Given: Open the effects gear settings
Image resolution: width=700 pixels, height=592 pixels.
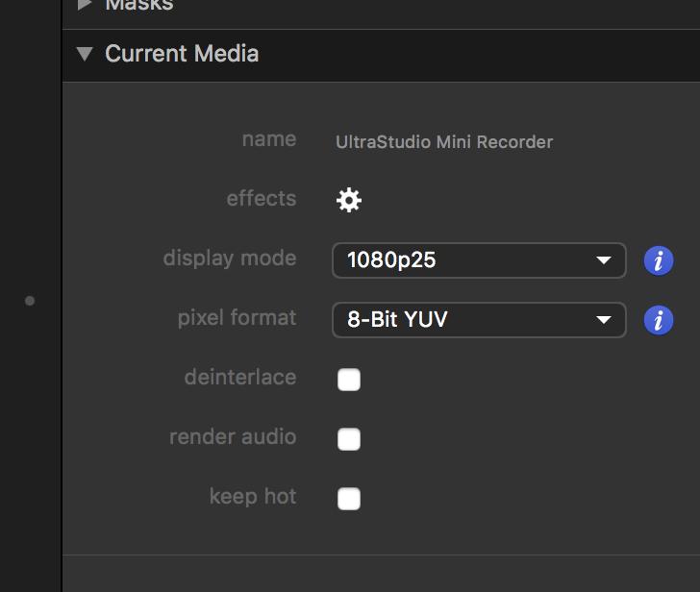Looking at the screenshot, I should click(x=348, y=200).
